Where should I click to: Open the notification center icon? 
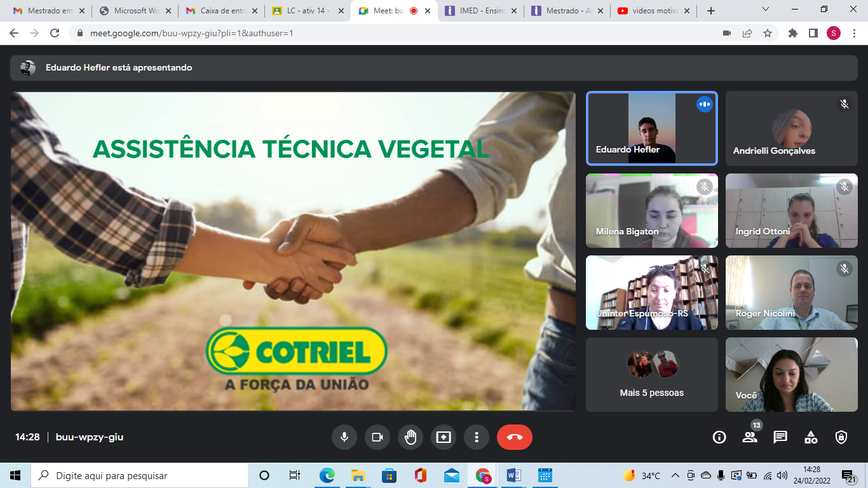point(849,476)
